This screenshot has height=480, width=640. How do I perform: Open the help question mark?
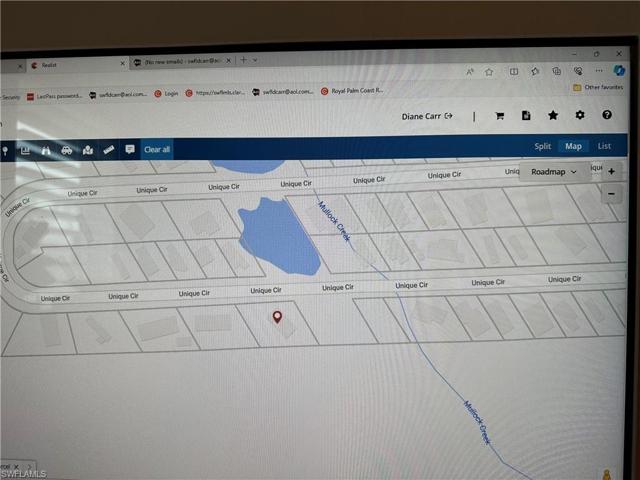coord(607,115)
